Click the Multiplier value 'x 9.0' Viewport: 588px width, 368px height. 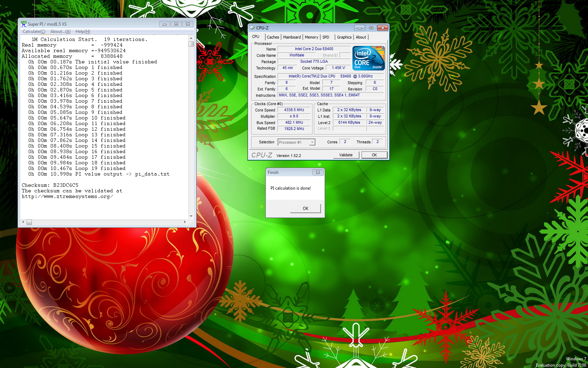coord(294,116)
